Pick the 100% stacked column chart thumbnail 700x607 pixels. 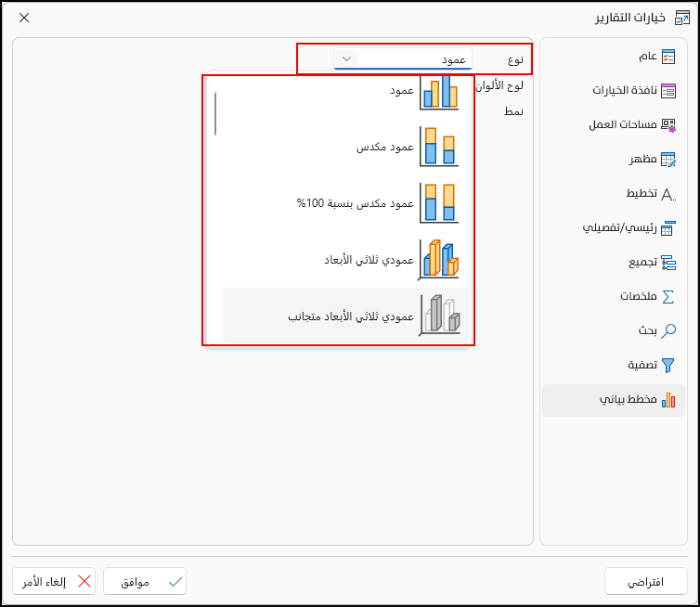point(439,203)
